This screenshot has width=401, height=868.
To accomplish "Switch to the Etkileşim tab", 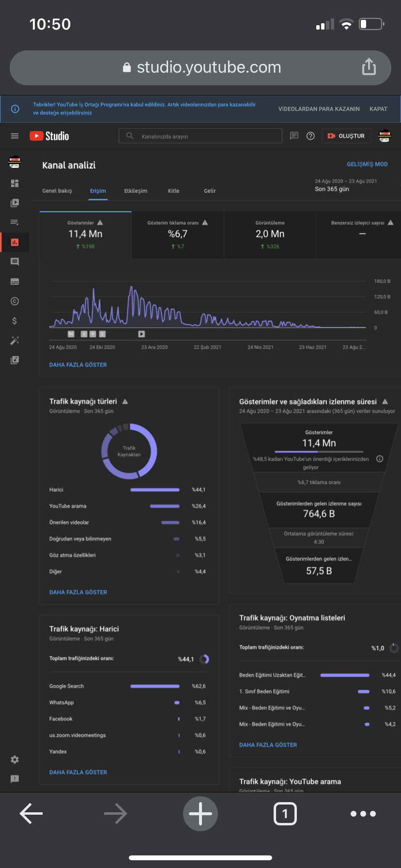I will click(136, 191).
